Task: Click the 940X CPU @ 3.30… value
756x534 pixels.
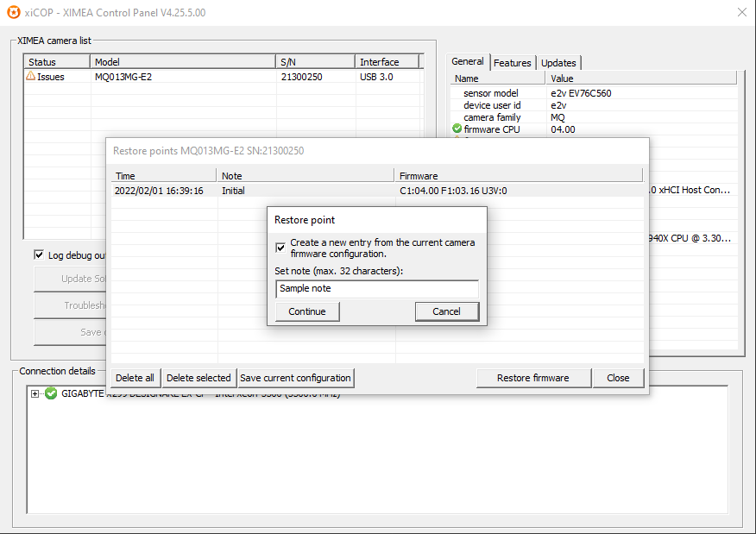Action: pos(690,238)
